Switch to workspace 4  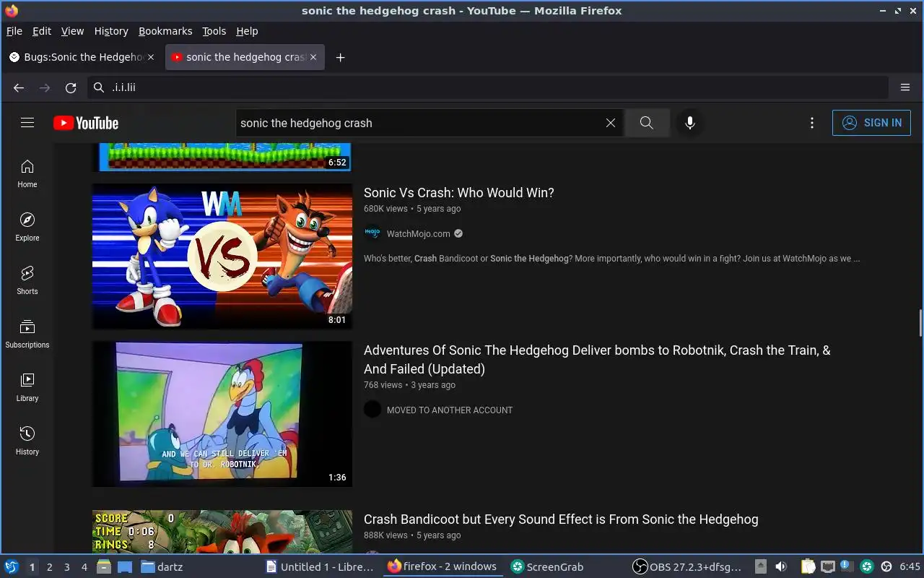coord(84,567)
